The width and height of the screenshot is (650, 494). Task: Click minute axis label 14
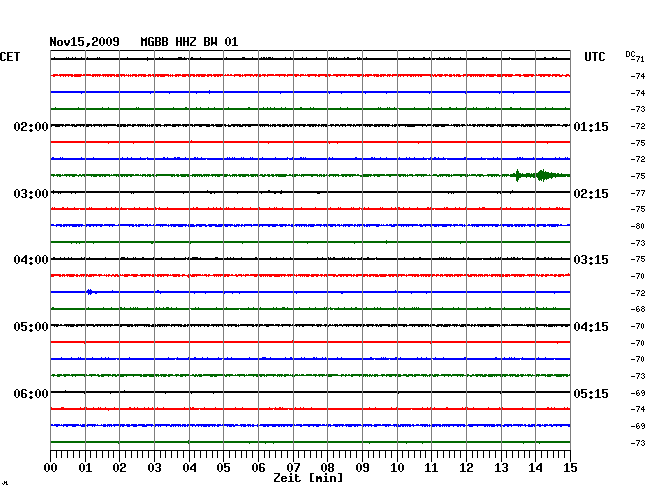(536, 468)
